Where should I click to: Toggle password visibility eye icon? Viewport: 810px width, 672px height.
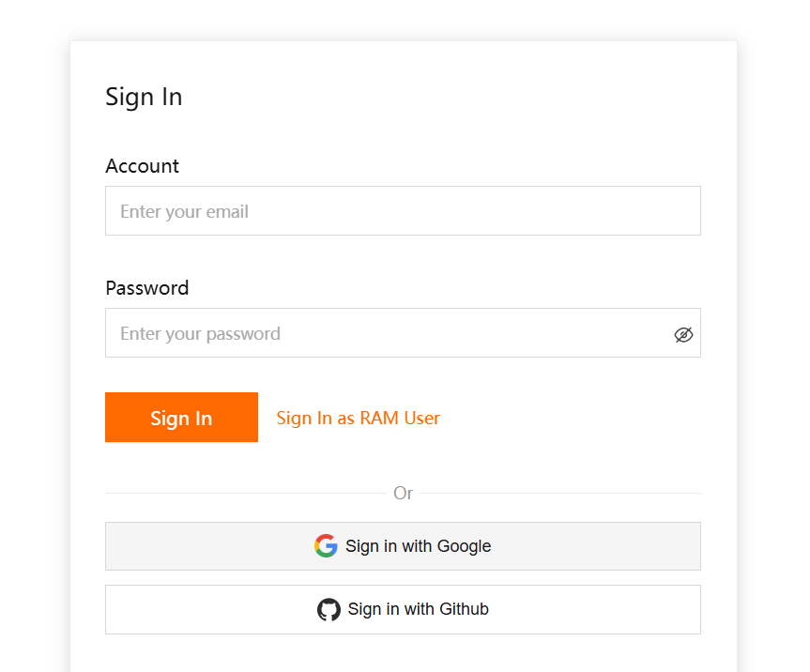(683, 334)
